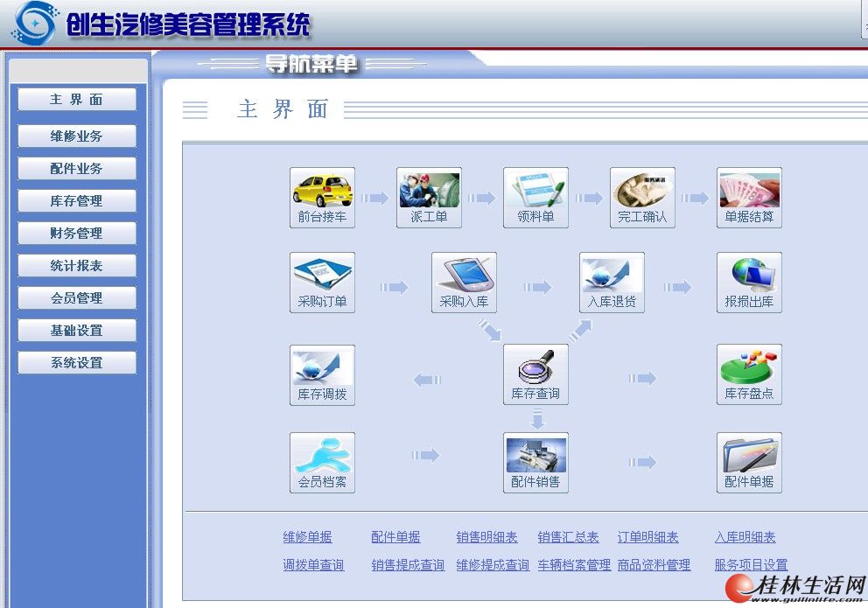Open the 配件业务 sidebar menu

click(77, 169)
